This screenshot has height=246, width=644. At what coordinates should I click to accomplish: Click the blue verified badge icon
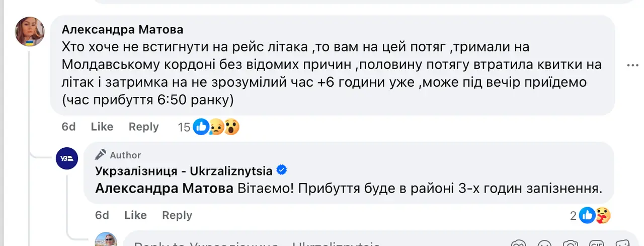282,171
